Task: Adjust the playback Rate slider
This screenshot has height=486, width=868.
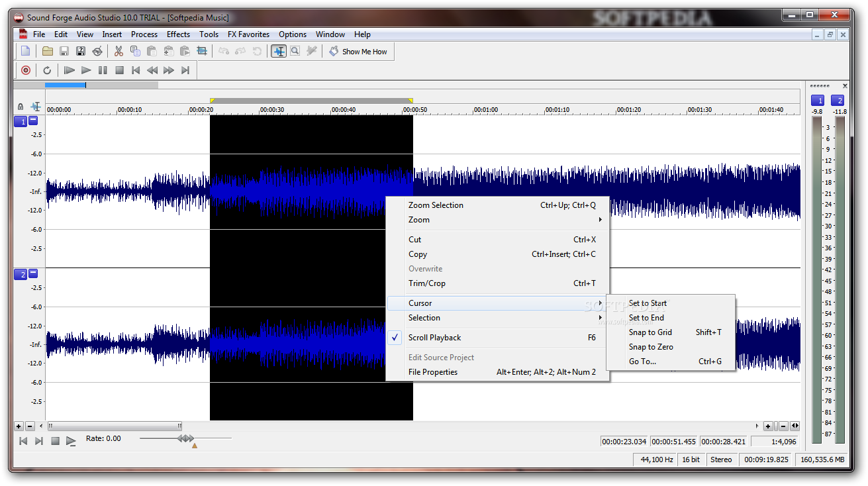Action: tap(186, 438)
